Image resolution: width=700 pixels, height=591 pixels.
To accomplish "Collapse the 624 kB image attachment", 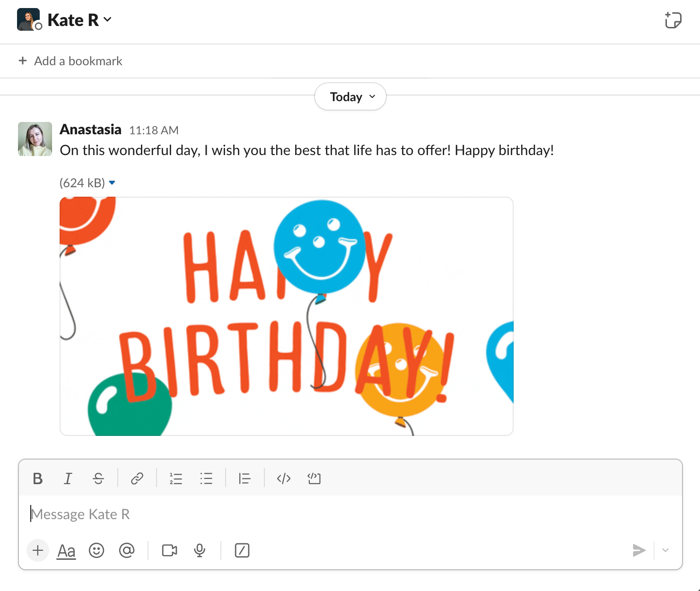I will pos(112,183).
